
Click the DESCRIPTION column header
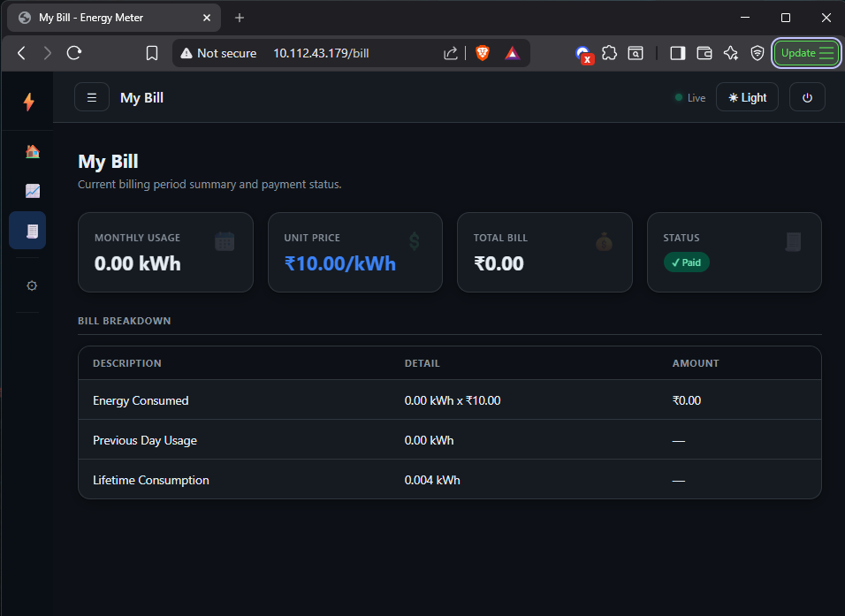[127, 363]
